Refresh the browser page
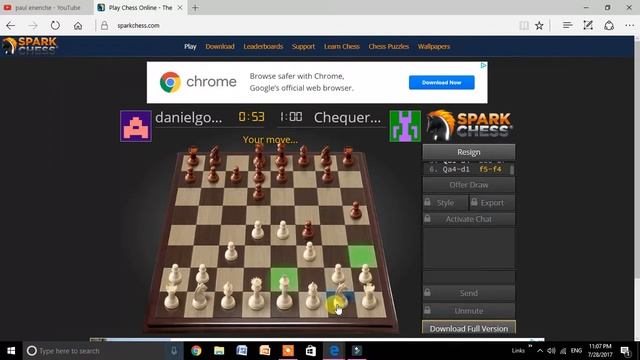This screenshot has width=640, height=360. pos(55,25)
